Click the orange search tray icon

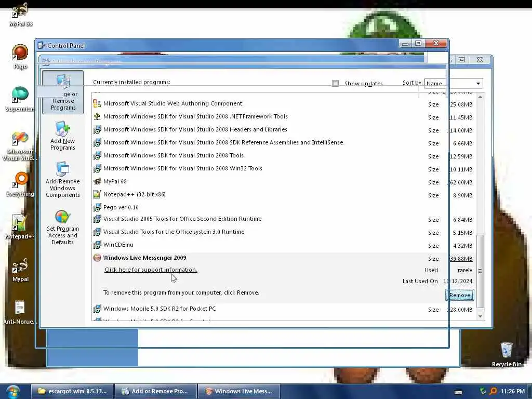coord(493,391)
